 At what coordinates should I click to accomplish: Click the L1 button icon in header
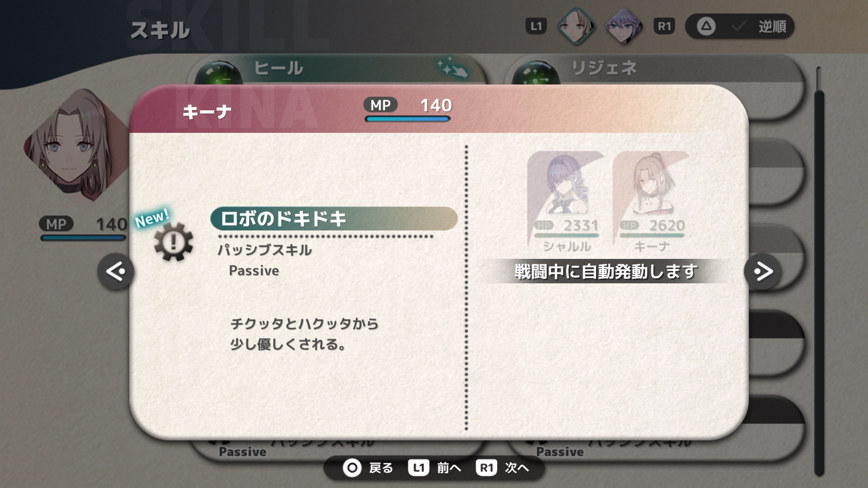(x=536, y=26)
